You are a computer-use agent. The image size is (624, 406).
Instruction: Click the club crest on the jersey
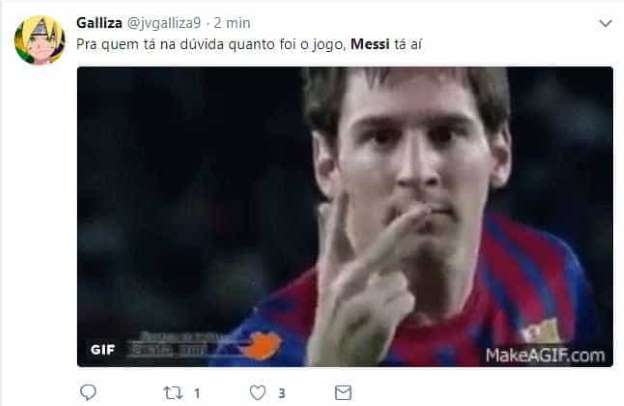click(x=542, y=331)
